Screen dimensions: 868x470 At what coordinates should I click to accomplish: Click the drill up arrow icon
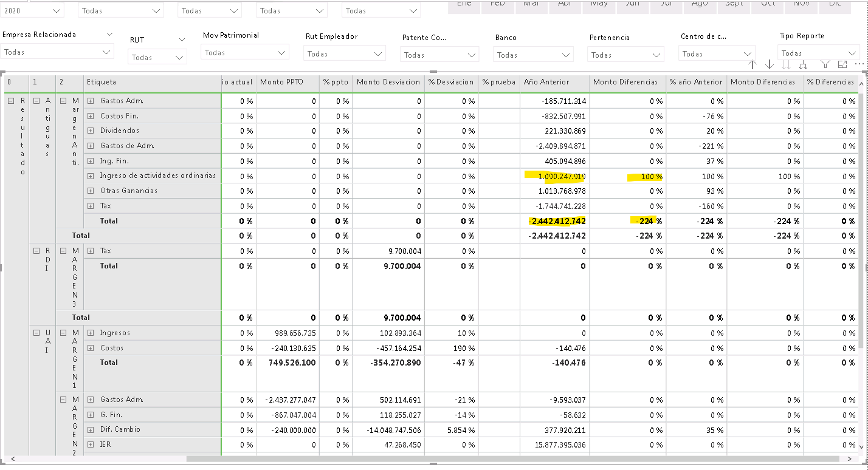click(753, 64)
